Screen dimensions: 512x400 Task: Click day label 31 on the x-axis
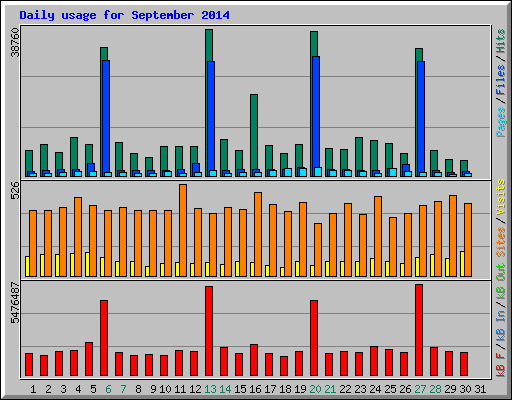tap(480, 389)
